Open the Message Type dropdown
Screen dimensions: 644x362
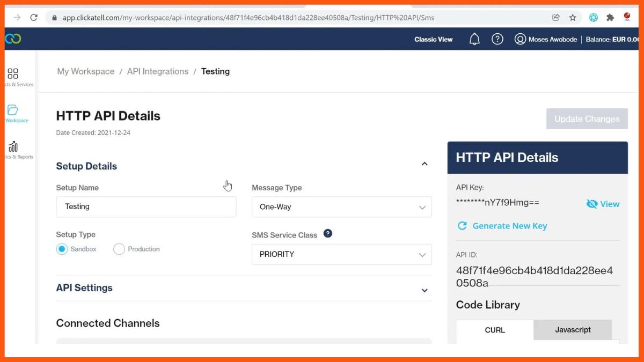pyautogui.click(x=341, y=207)
